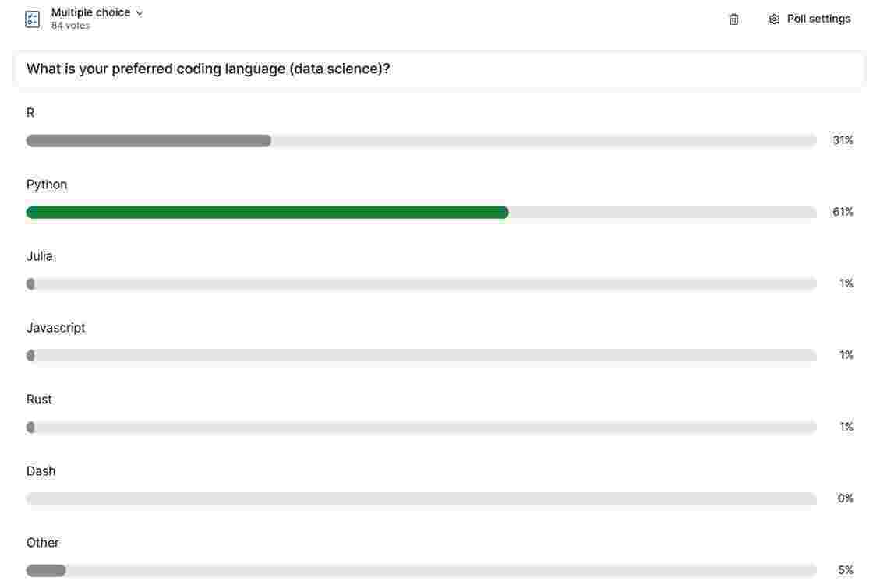Click the Other option's result bar
This screenshot has height=588, width=873.
coord(46,571)
